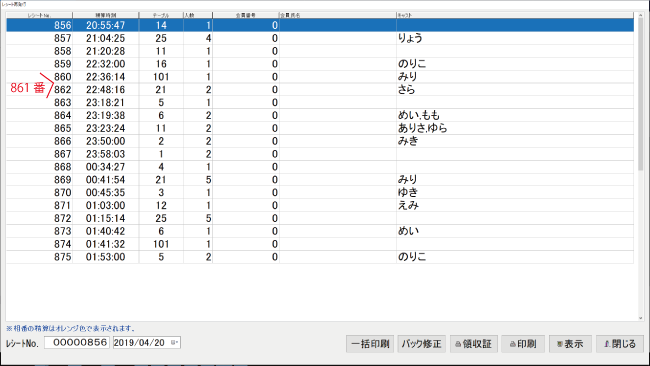
Task: Select receipt row 857
Action: point(320,38)
